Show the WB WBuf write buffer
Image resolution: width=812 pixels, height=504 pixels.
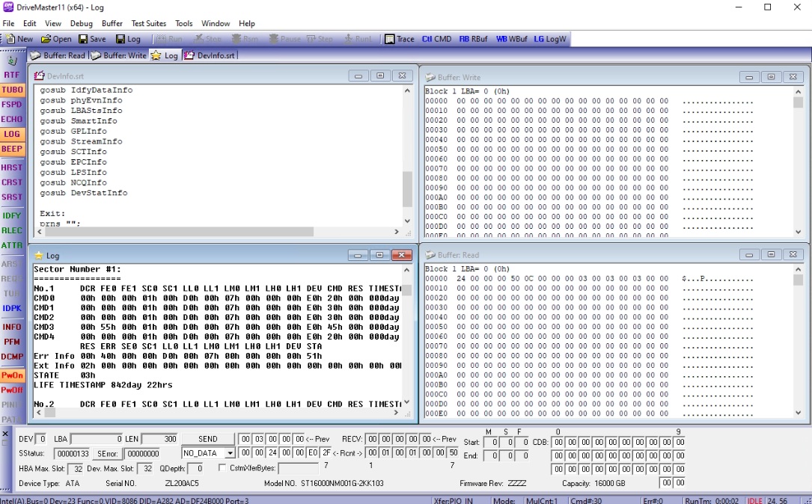click(512, 39)
